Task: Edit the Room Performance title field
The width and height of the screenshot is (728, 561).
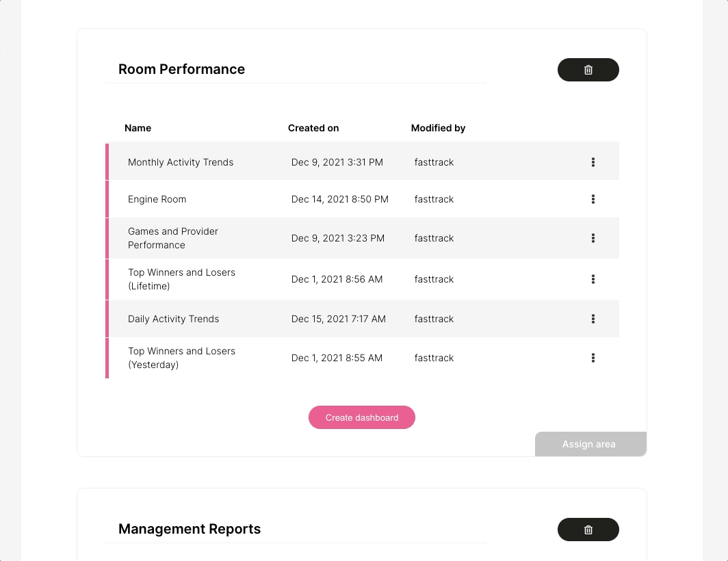Action: pyautogui.click(x=296, y=69)
